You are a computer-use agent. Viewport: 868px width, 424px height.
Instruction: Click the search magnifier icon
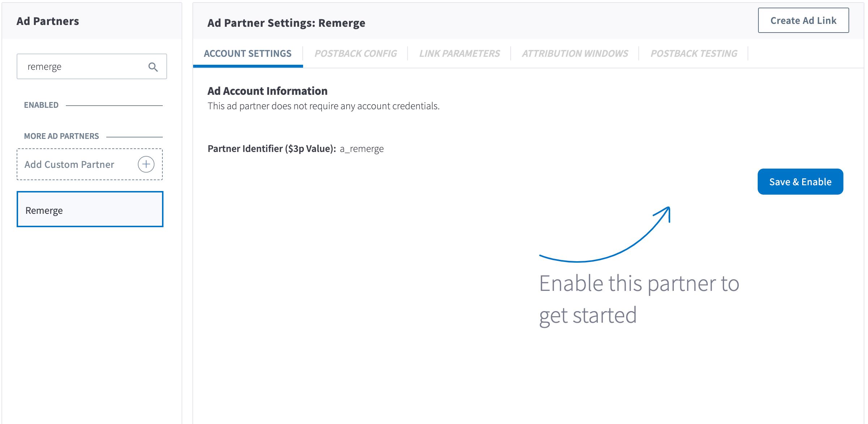(x=153, y=67)
